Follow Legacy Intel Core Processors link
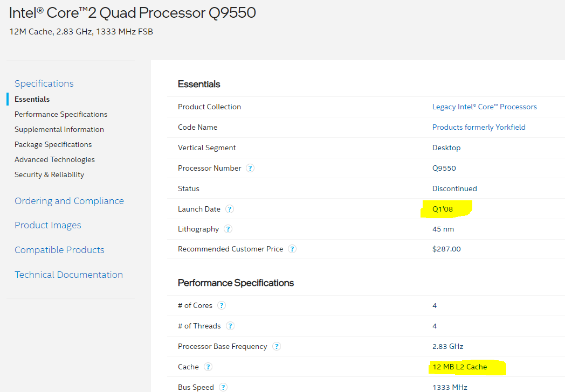The width and height of the screenshot is (565, 392). click(x=484, y=107)
